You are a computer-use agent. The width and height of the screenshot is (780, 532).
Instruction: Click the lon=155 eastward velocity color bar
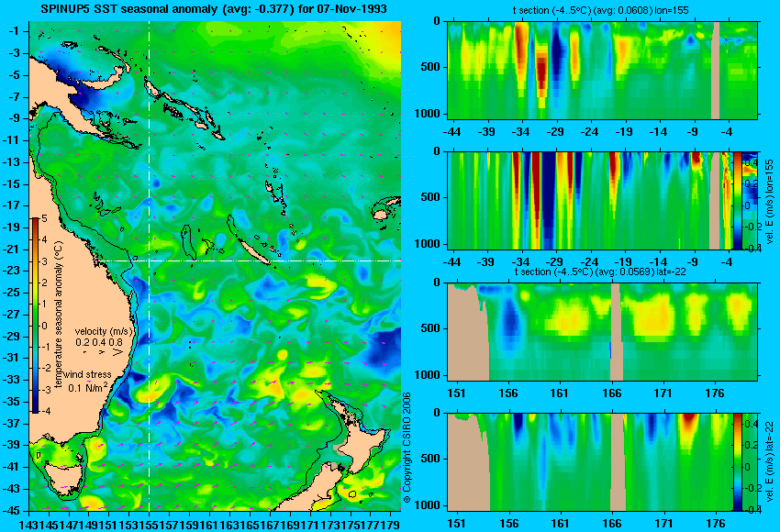(738, 200)
